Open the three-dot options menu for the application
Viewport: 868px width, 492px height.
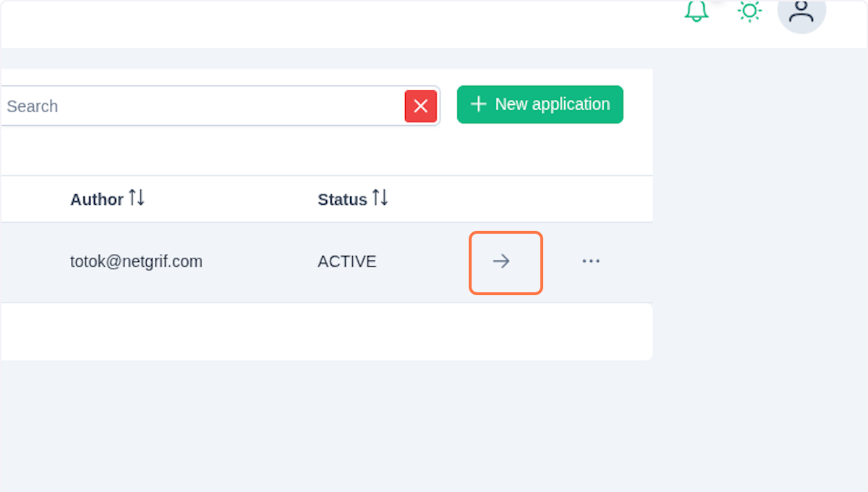click(591, 261)
